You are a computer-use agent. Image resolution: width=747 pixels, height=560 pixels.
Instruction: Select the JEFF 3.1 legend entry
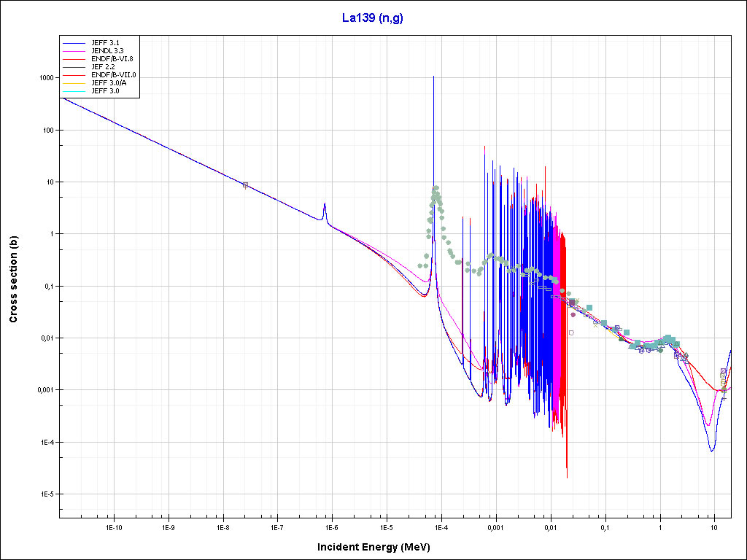[105, 42]
